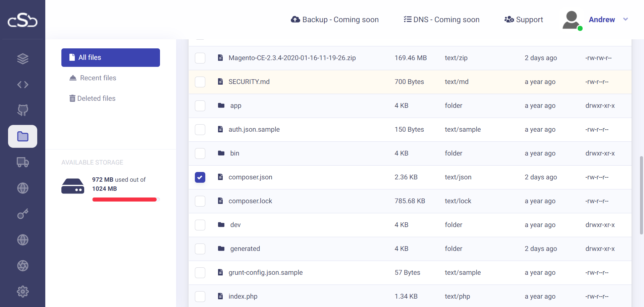Open the generated folder

tap(245, 249)
